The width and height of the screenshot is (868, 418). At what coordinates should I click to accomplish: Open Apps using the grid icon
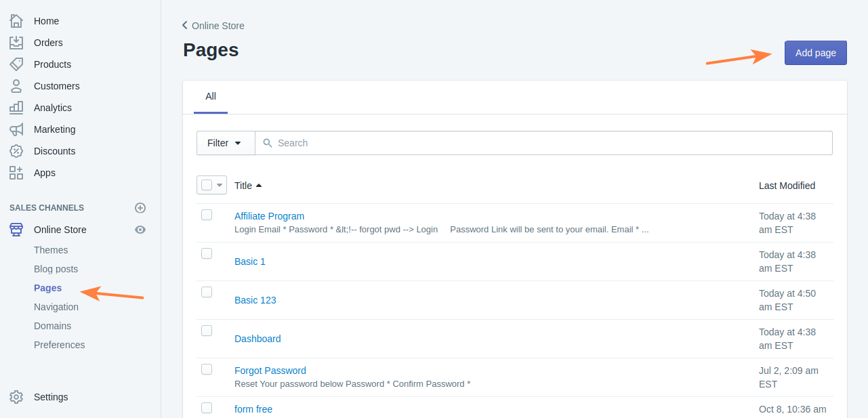click(x=16, y=172)
